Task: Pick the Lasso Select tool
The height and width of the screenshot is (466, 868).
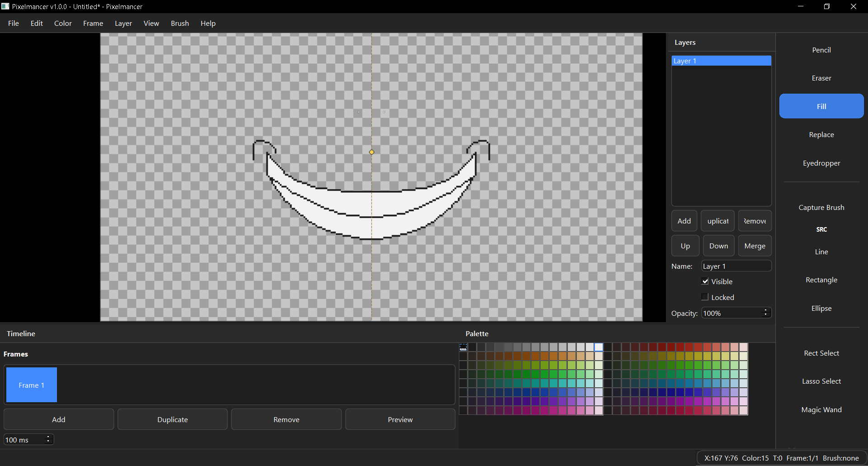Action: point(821,381)
